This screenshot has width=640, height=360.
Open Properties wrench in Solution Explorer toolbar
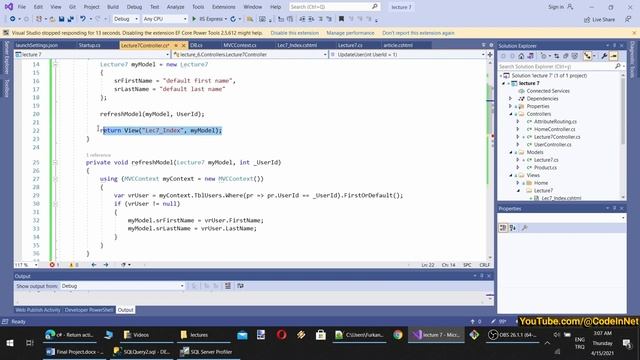click(x=604, y=56)
